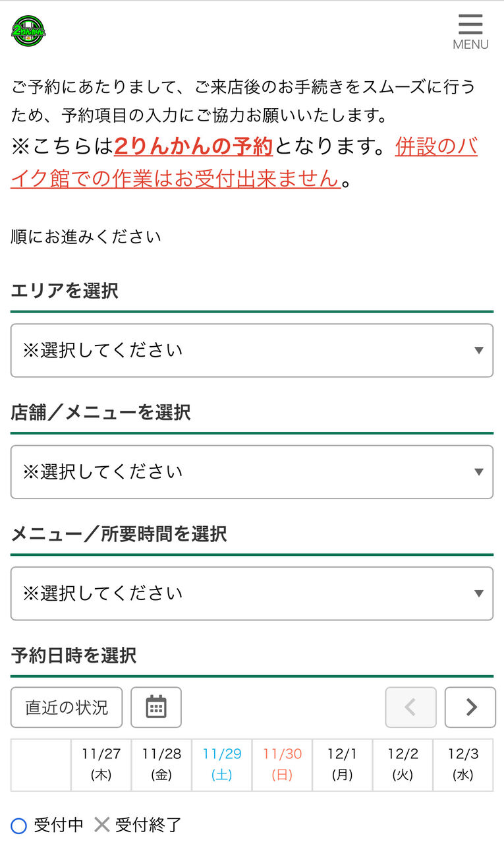Go to next week with right chevron
Viewport: 504px width, 844px height.
click(x=470, y=707)
